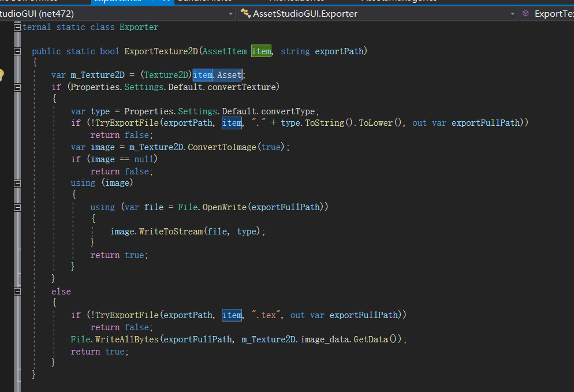Fold the using File.OpenWrite block
Screen dimensions: 574x392
pyautogui.click(x=17, y=207)
